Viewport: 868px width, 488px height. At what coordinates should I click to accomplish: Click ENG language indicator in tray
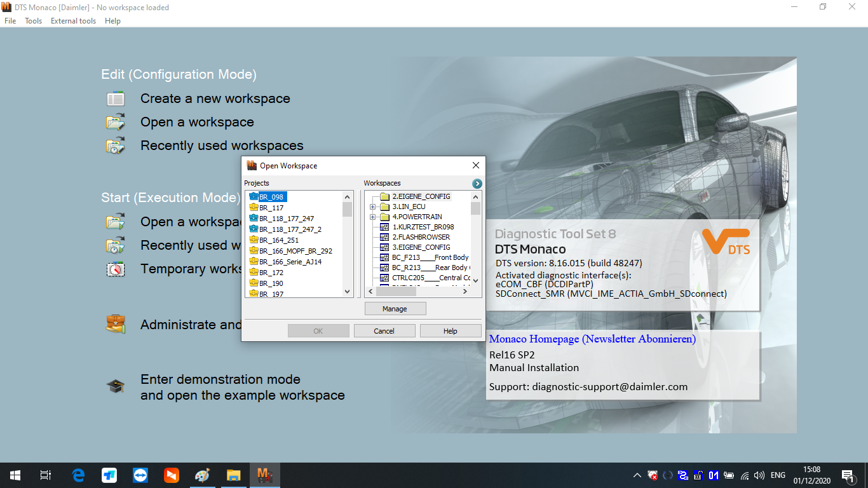778,475
